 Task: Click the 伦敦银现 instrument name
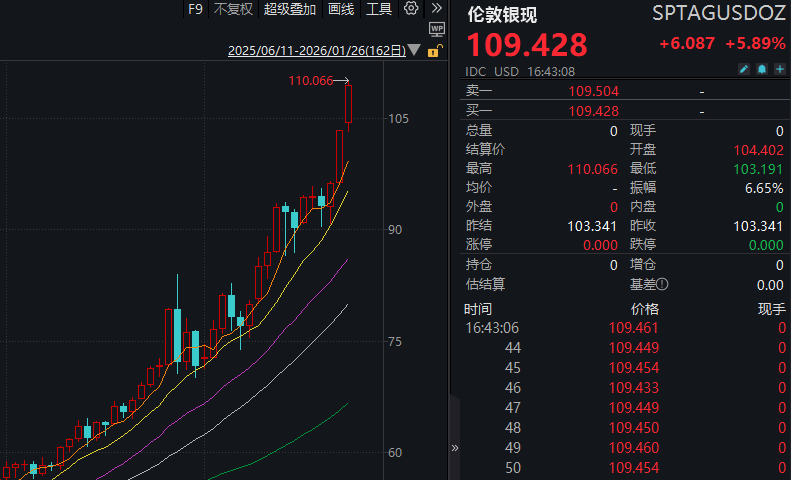click(x=502, y=15)
